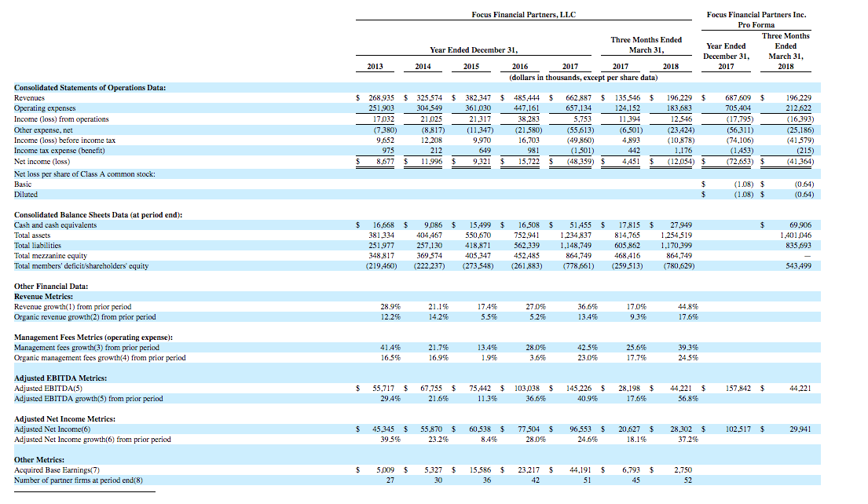The width and height of the screenshot is (868, 504).
Task: Click 'Adjusted EBITDA growth(5) from prior period' label
Action: pyautogui.click(x=89, y=399)
